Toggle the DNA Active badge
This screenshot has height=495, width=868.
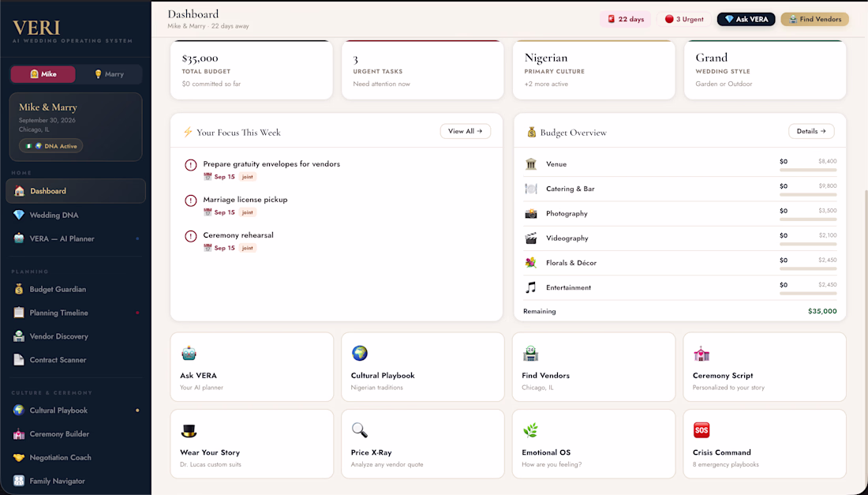(x=51, y=146)
